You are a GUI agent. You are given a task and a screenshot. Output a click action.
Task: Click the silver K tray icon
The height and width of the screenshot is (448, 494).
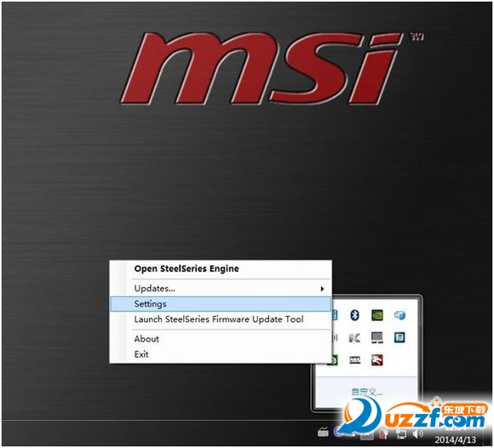tap(355, 338)
